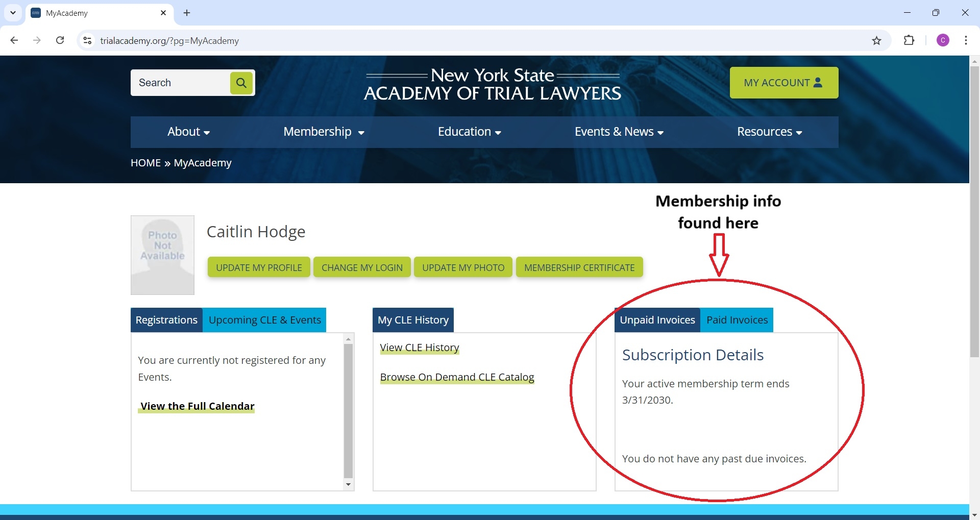The image size is (980, 520).
Task: Expand the Education menu
Action: click(469, 132)
